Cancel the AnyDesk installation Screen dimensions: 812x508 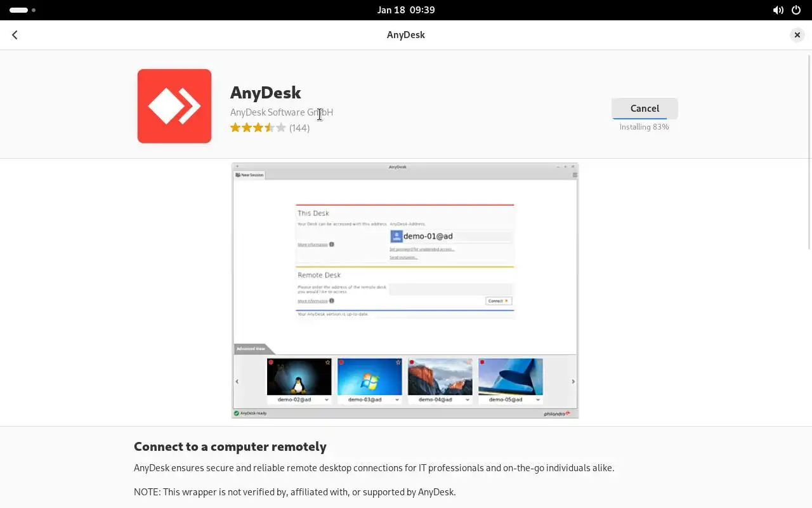tap(645, 108)
